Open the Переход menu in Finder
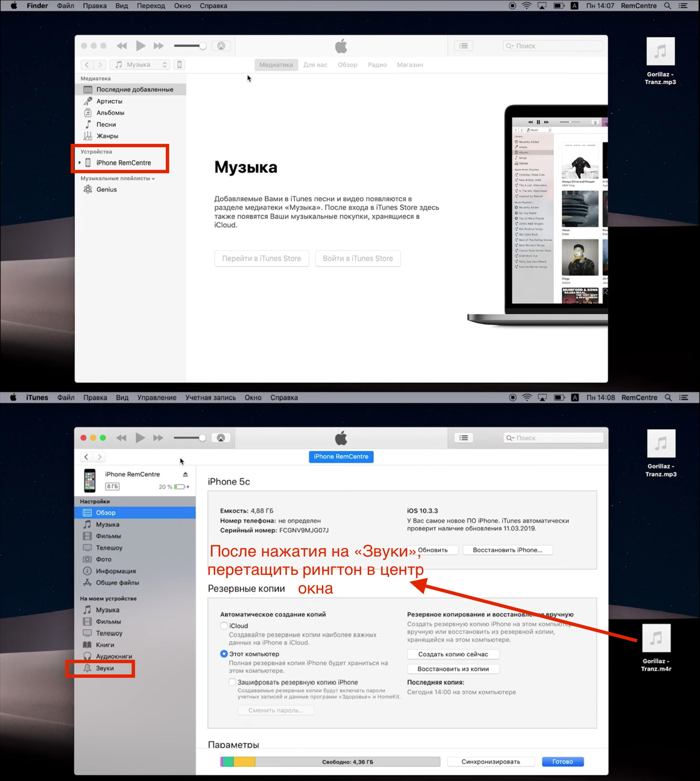 151,6
